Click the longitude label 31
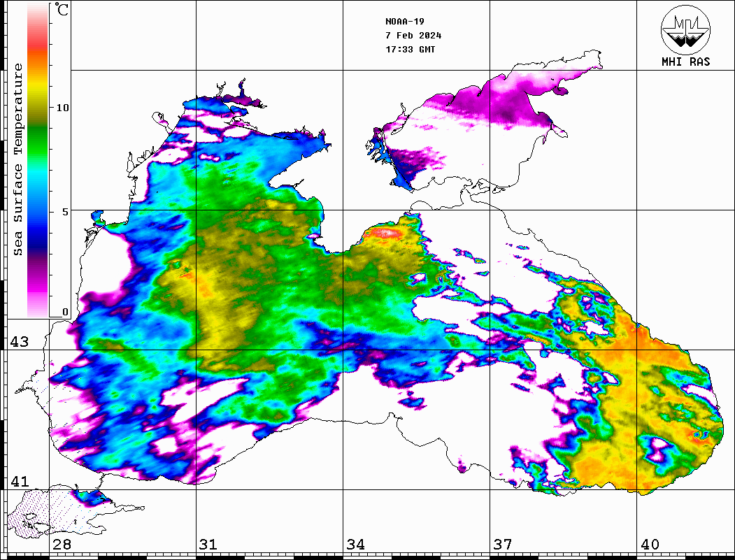Image resolution: width=735 pixels, height=560 pixels. 208,545
